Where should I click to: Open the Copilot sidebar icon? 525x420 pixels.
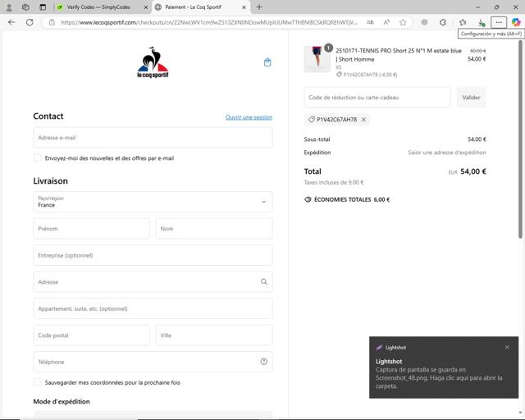(x=516, y=22)
